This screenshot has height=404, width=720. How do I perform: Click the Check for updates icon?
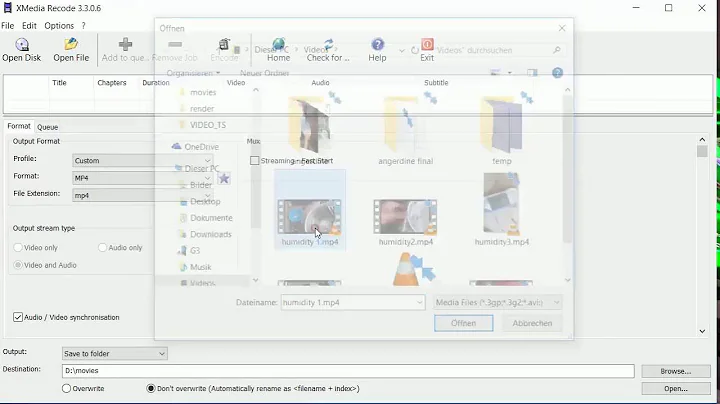pos(328,45)
